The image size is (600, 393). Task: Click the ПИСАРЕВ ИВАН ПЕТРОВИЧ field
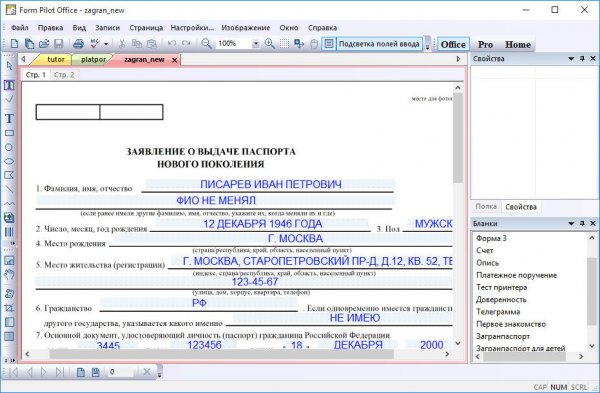pos(270,184)
